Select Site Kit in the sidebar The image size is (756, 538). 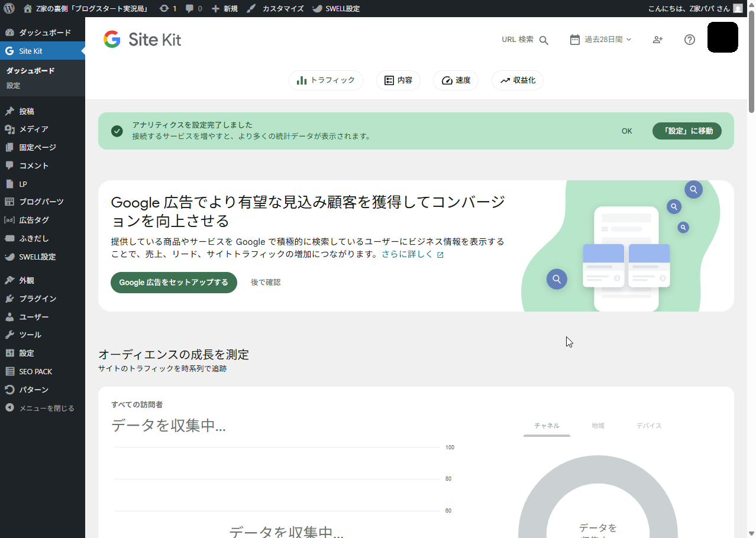pos(43,51)
